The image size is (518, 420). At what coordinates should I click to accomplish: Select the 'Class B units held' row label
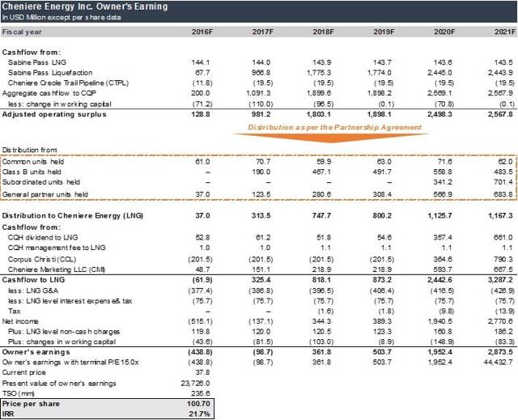point(32,172)
